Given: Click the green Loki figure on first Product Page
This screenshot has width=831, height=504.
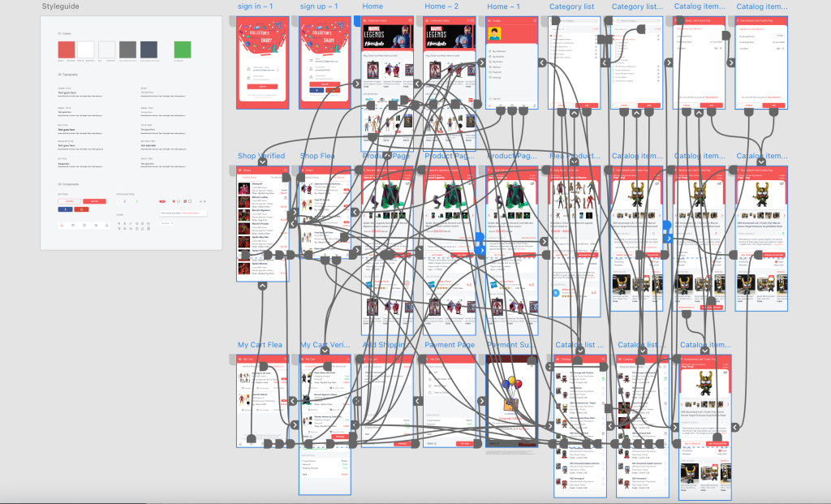Looking at the screenshot, I should (386, 193).
